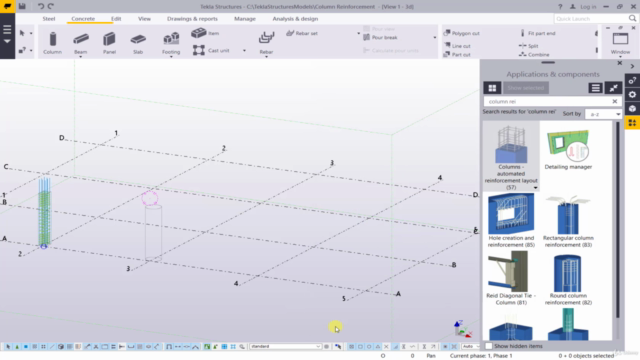Open the Steel ribbon tab
Screen dimensions: 640x360
[49, 19]
